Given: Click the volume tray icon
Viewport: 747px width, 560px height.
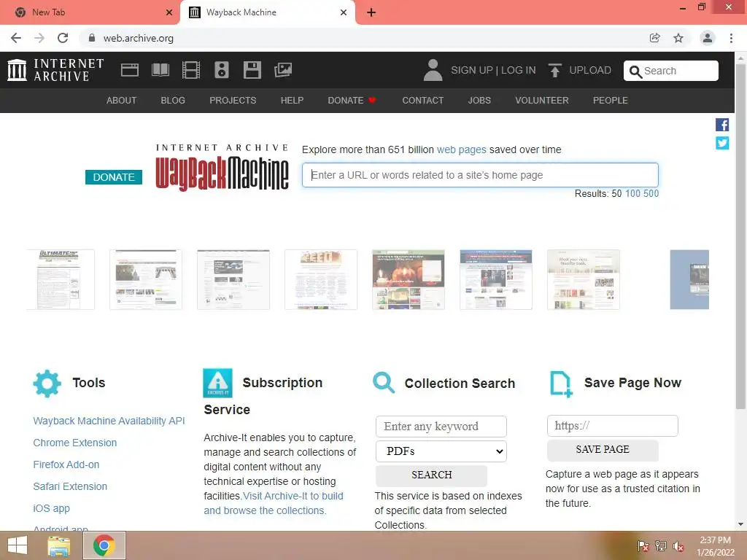Looking at the screenshot, I should (x=678, y=546).
